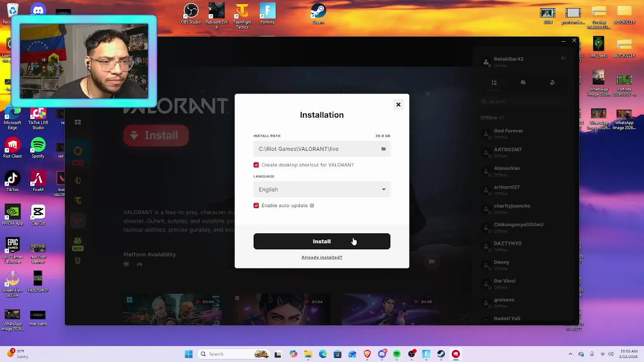This screenshot has width=644, height=362.
Task: Open Riot Client taskbar icon
Action: (455, 354)
